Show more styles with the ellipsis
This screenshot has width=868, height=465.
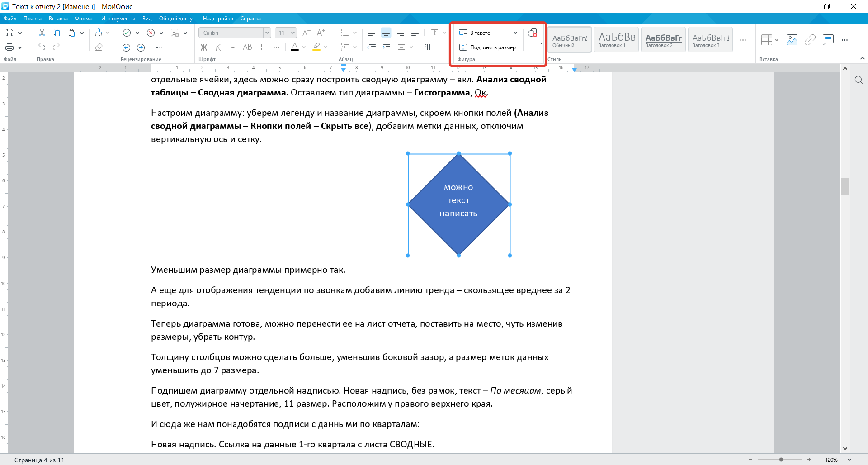[x=743, y=40]
